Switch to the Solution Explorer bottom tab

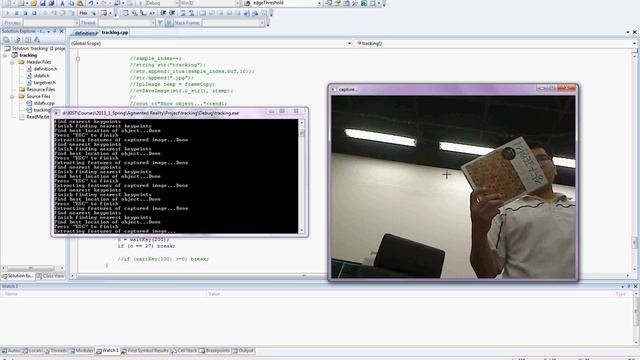click(18, 276)
